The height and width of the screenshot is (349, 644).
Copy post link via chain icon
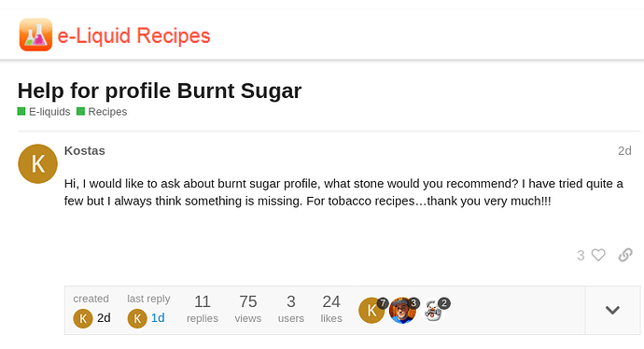tap(625, 255)
